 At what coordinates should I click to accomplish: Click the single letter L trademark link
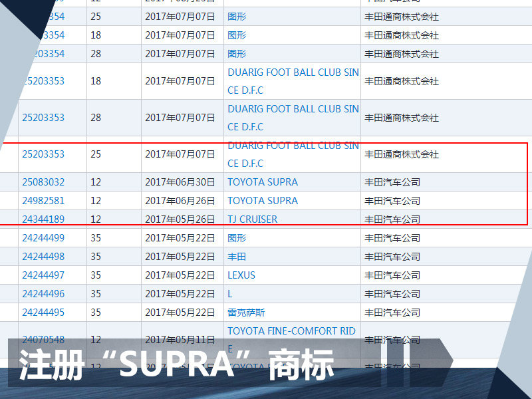229,294
